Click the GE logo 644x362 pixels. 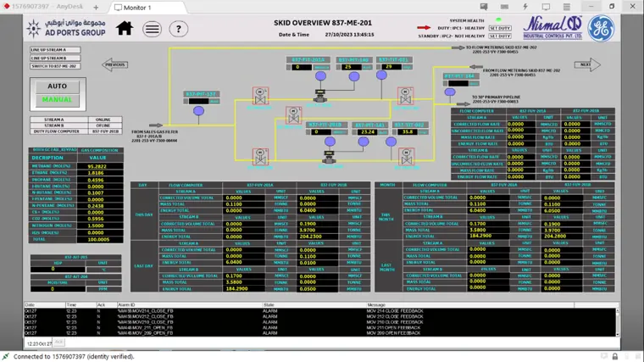(602, 28)
